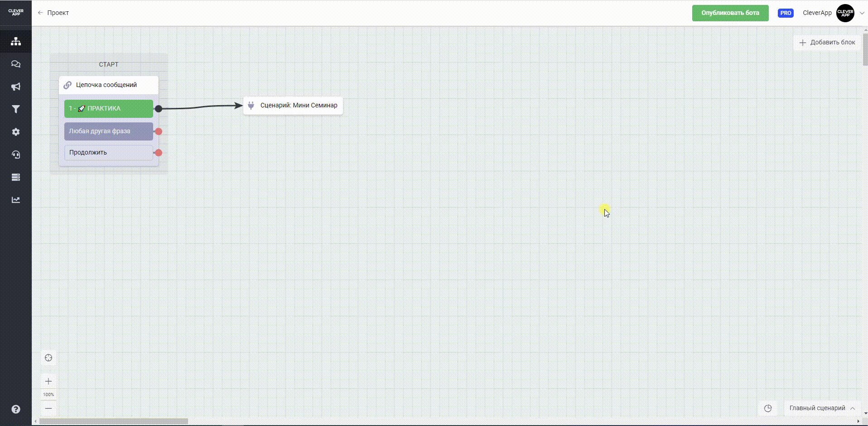Click Опубликовать бота button

tap(730, 13)
